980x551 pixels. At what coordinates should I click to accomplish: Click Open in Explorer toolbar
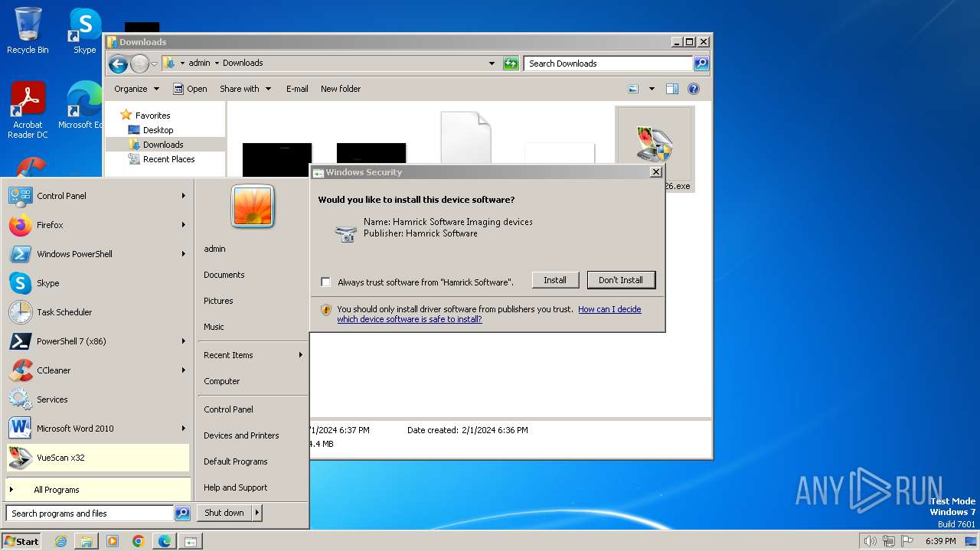click(190, 89)
